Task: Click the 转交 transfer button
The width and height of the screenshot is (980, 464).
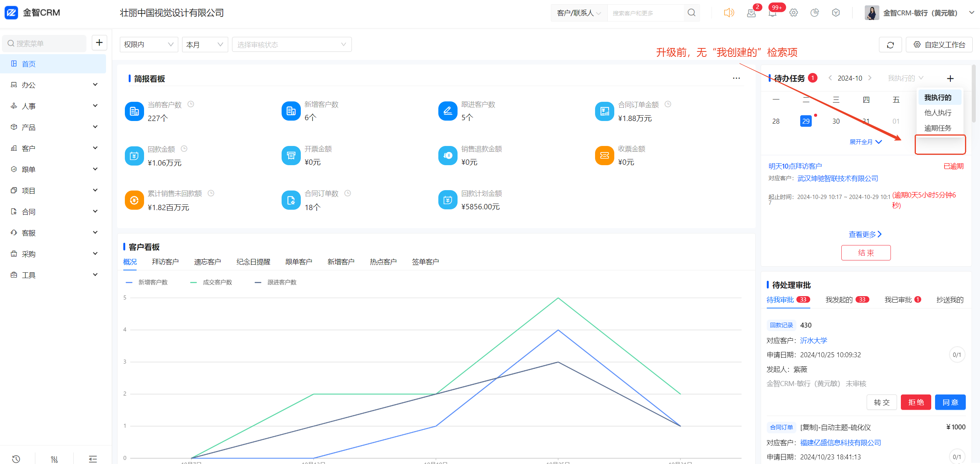Action: (882, 402)
